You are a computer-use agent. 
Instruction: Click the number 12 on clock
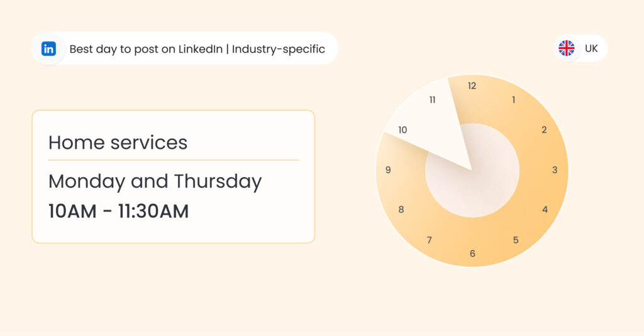coord(472,86)
